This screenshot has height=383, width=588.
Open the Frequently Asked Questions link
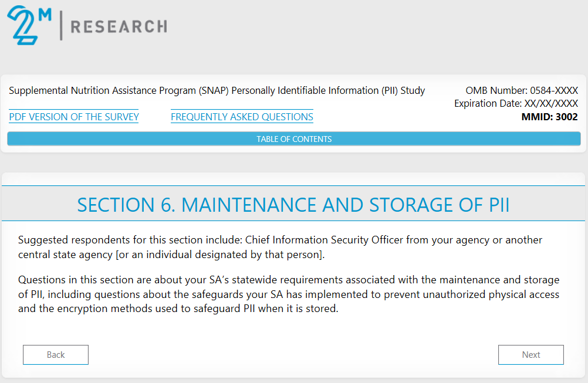[x=242, y=117]
